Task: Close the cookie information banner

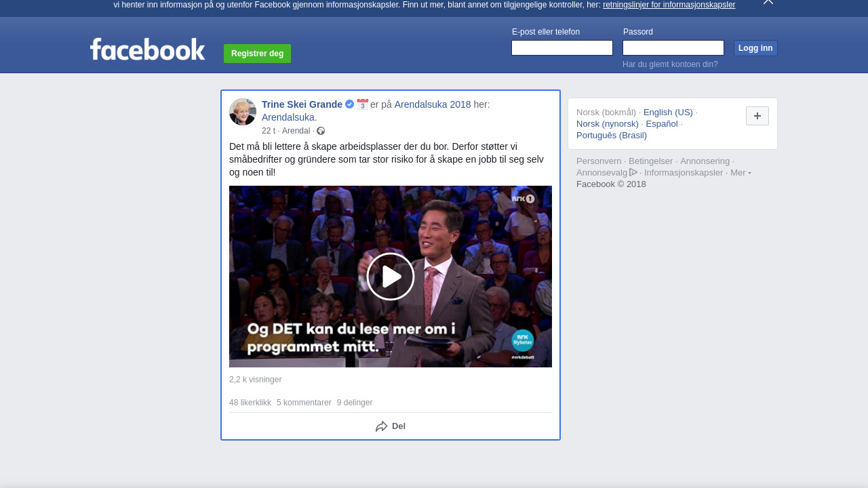Action: (x=768, y=2)
